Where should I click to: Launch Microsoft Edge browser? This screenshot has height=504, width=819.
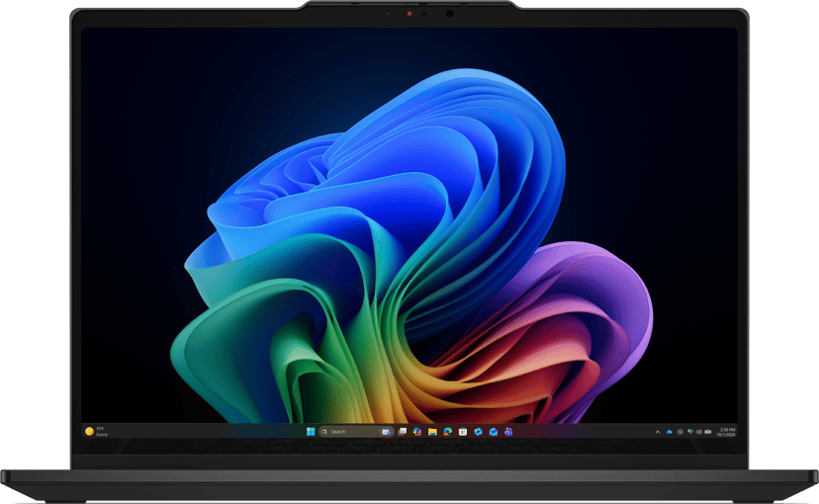coord(448,432)
